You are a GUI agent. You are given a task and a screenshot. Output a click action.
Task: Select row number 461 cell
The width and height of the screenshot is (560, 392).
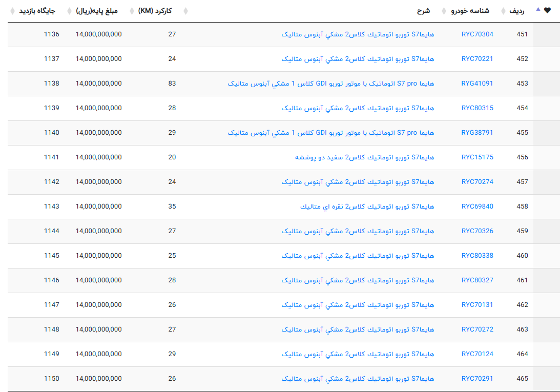click(522, 280)
